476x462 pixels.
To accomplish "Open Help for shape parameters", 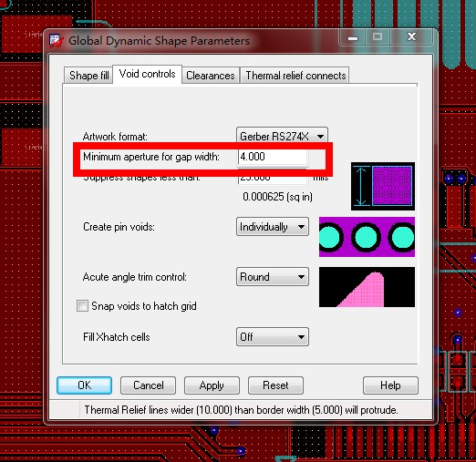I will point(390,385).
